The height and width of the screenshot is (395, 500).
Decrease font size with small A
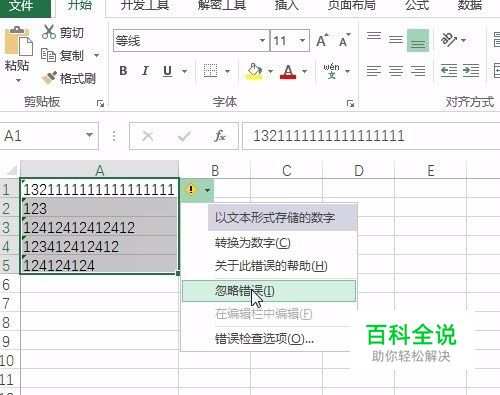click(344, 41)
